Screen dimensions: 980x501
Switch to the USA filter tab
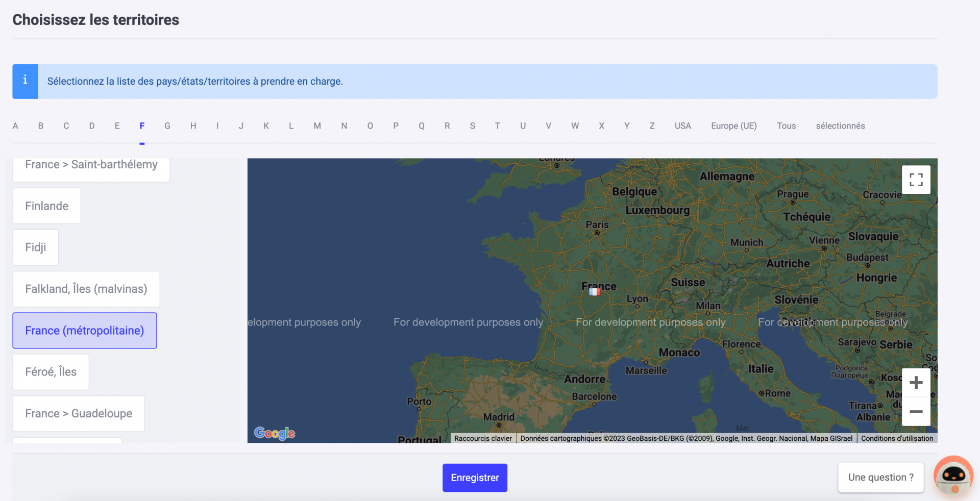point(683,126)
